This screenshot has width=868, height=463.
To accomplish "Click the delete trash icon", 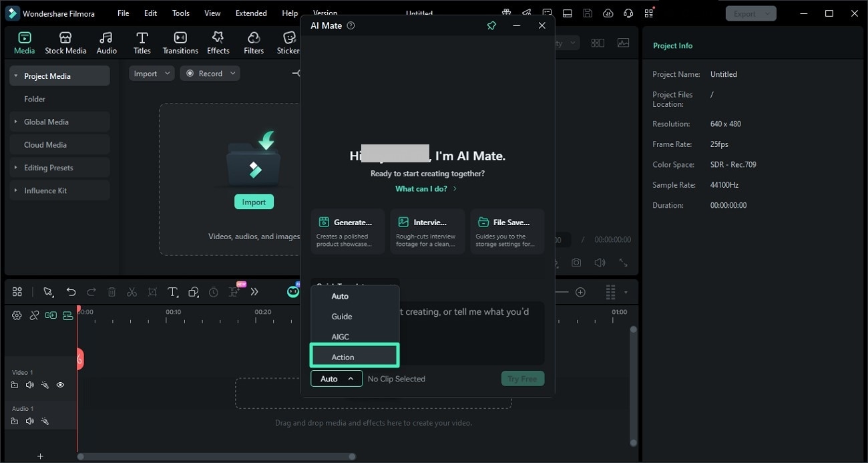I will [x=112, y=292].
